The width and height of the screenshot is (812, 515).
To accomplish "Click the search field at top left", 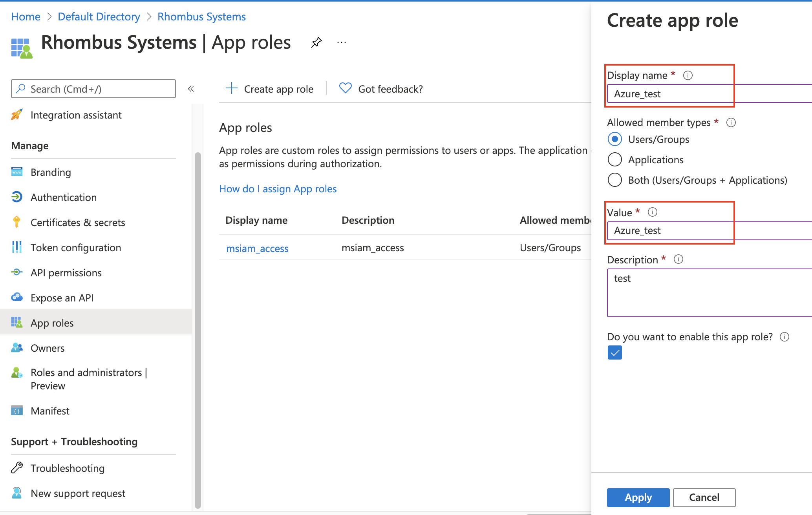I will (x=93, y=89).
